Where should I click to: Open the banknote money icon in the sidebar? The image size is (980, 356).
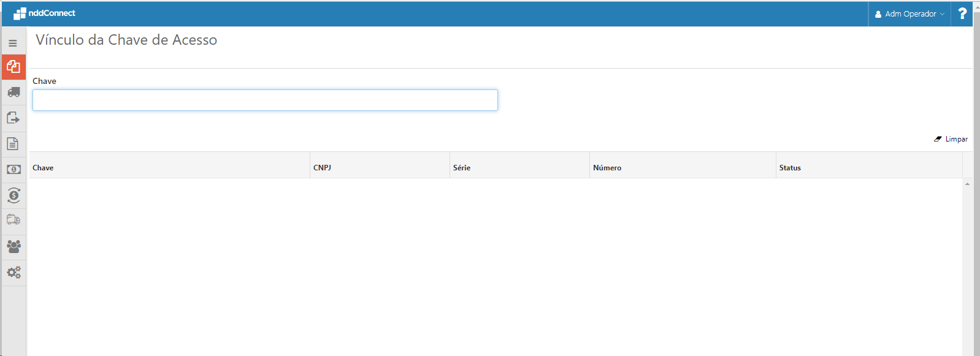coord(13,169)
